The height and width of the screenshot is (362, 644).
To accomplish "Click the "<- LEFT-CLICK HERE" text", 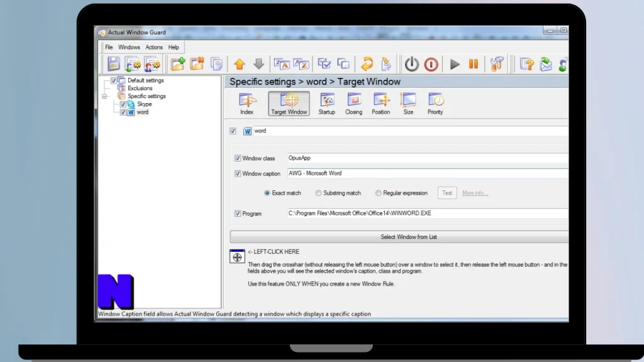I will pos(274,251).
